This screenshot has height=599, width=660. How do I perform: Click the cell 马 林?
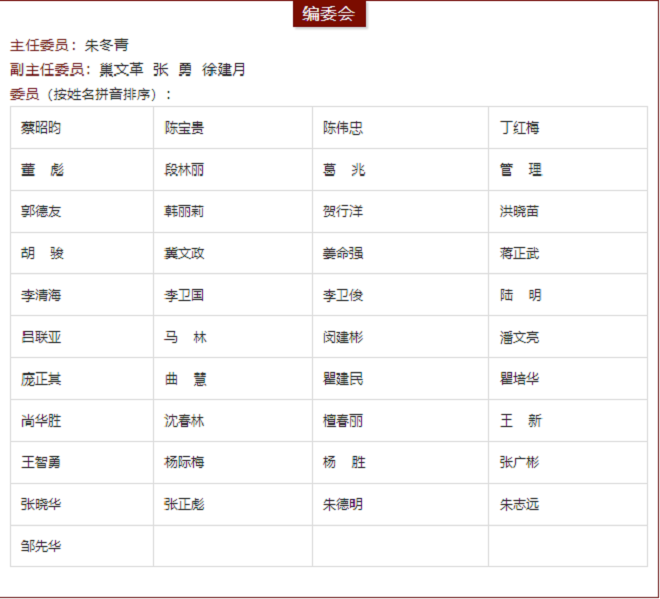[x=233, y=337]
